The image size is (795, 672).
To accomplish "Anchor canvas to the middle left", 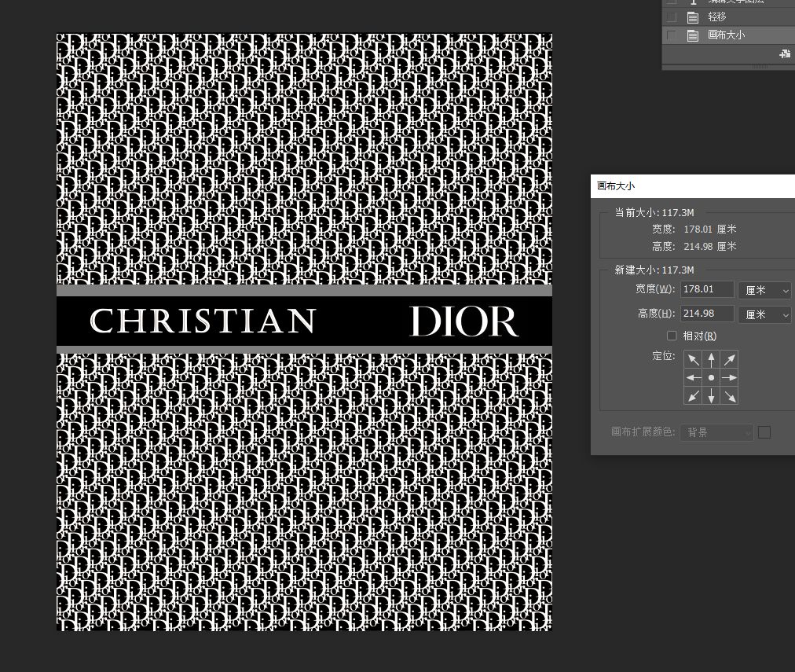I will 693,378.
